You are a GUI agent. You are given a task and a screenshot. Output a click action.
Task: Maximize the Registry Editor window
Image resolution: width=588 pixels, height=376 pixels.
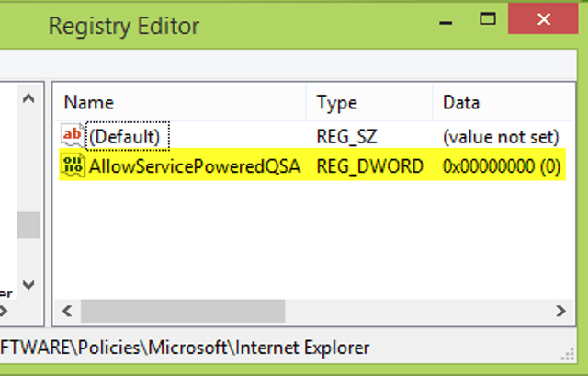[x=488, y=18]
